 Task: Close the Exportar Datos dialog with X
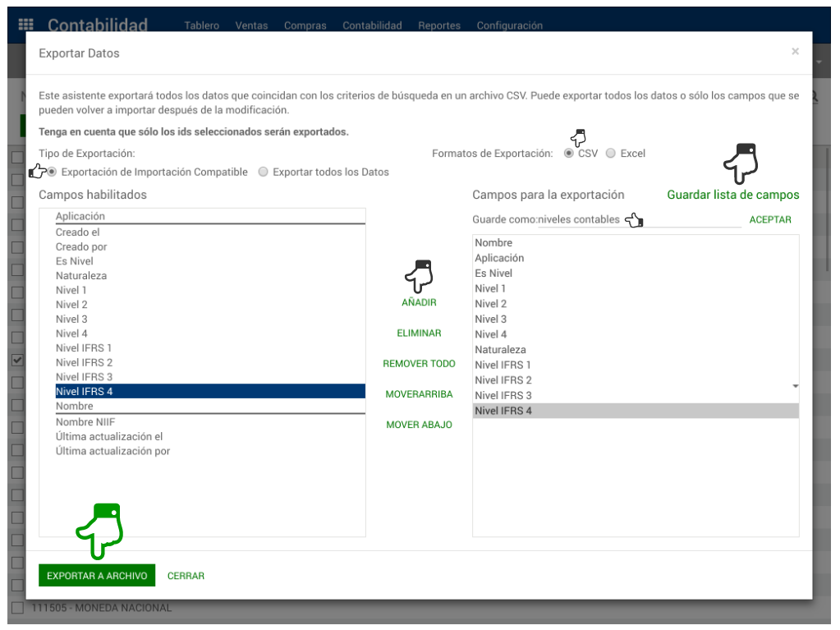point(795,52)
